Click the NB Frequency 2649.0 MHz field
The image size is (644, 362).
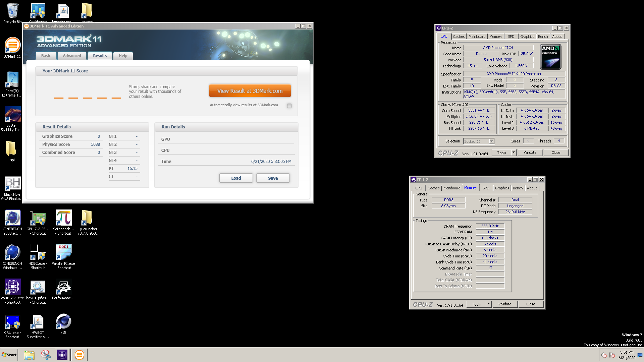(515, 212)
